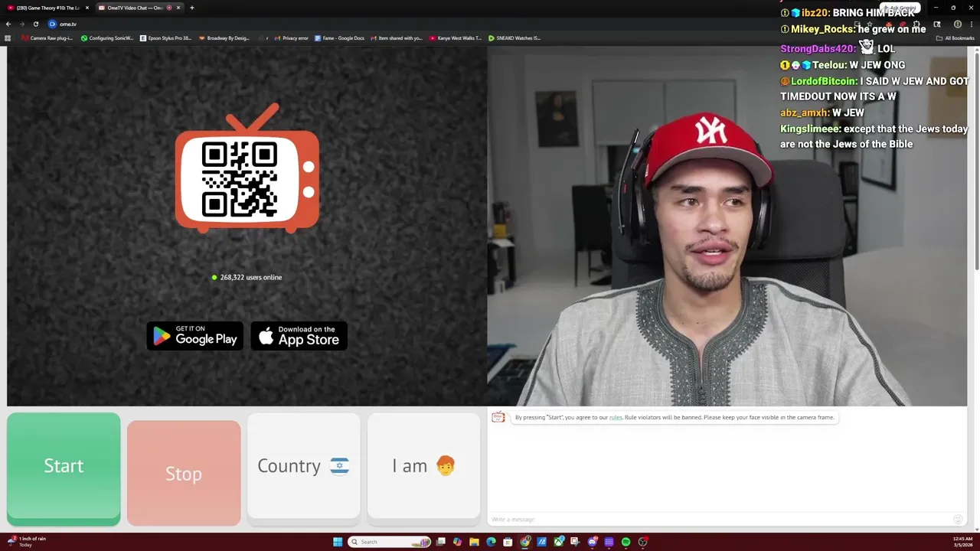Image resolution: width=980 pixels, height=551 pixels.
Task: Open the Camera Raw plug-in bookmark
Action: point(47,38)
